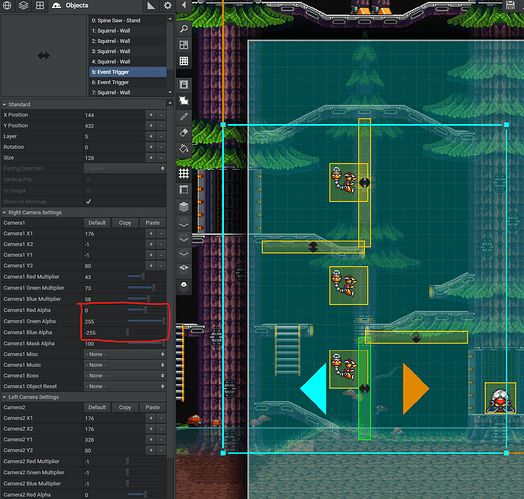Click Camera1 Mask Alpha value 100

(x=90, y=344)
